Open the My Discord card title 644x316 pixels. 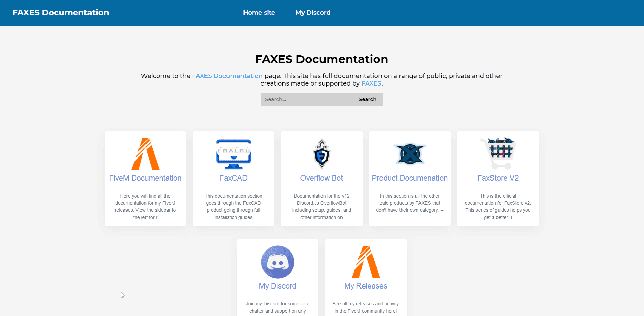click(278, 286)
